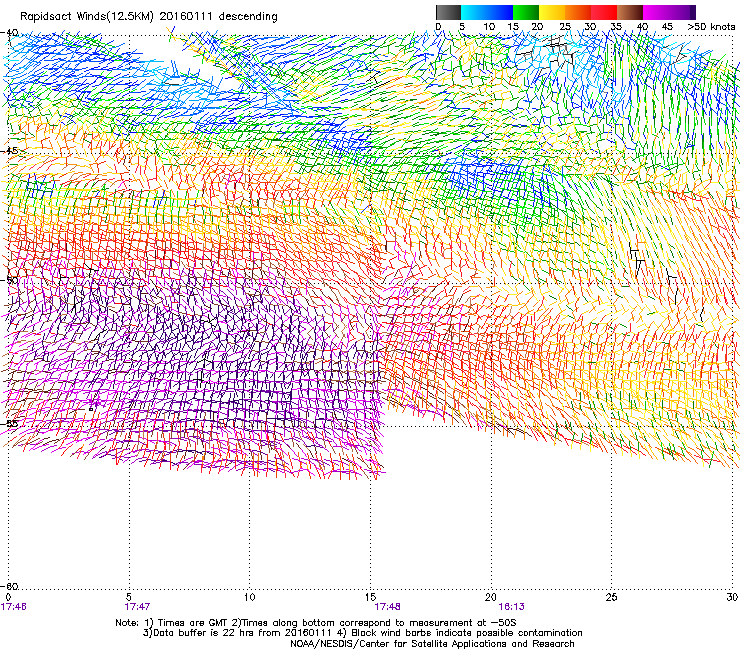Click the longitude axis label '25' at bottom
Viewport: 740px width, 650px height.
coord(611,597)
